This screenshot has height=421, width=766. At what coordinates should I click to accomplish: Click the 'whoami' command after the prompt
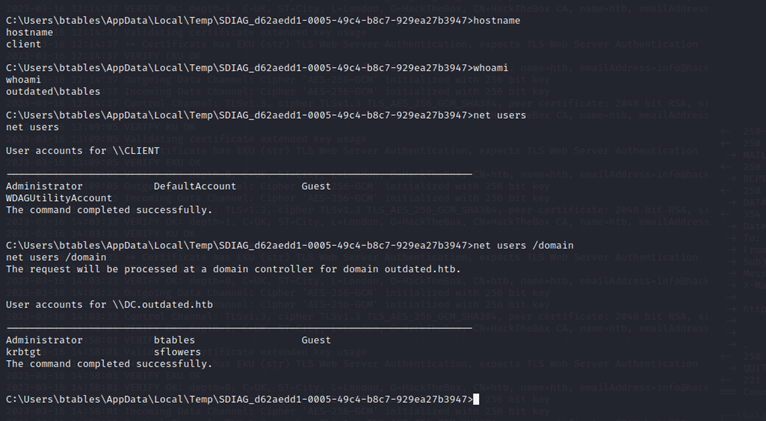pyautogui.click(x=491, y=68)
